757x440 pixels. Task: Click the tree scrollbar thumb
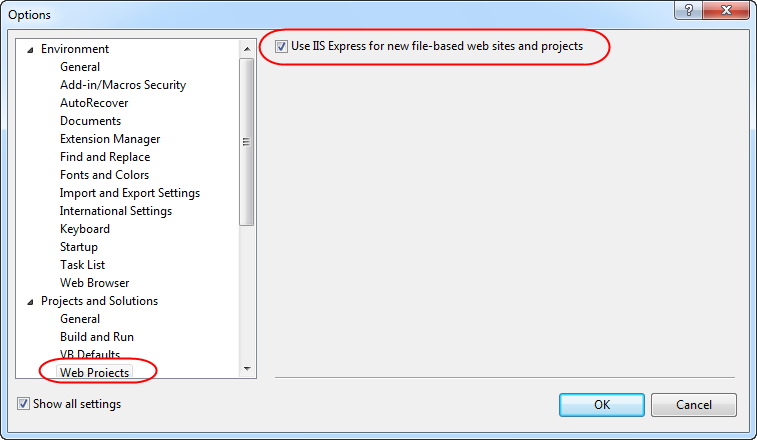point(246,140)
